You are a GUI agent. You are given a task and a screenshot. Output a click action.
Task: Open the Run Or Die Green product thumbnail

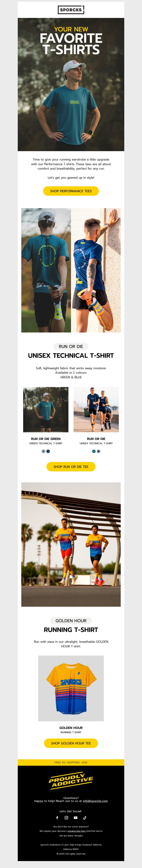(x=46, y=409)
